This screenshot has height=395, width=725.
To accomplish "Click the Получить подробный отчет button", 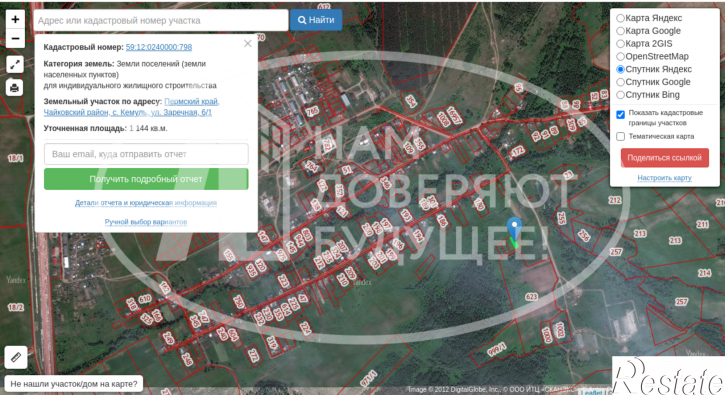I will tap(146, 179).
